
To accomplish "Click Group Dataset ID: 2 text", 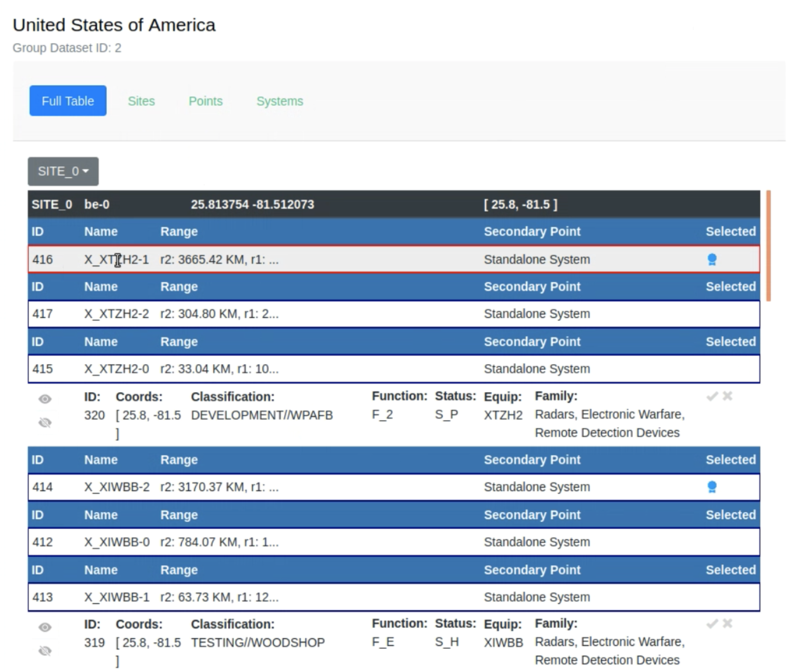I will point(67,48).
